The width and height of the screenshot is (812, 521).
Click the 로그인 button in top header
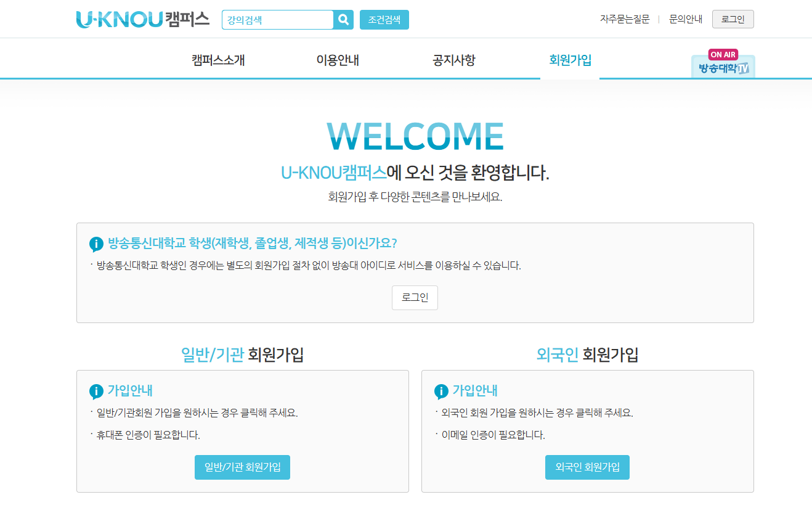[733, 19]
